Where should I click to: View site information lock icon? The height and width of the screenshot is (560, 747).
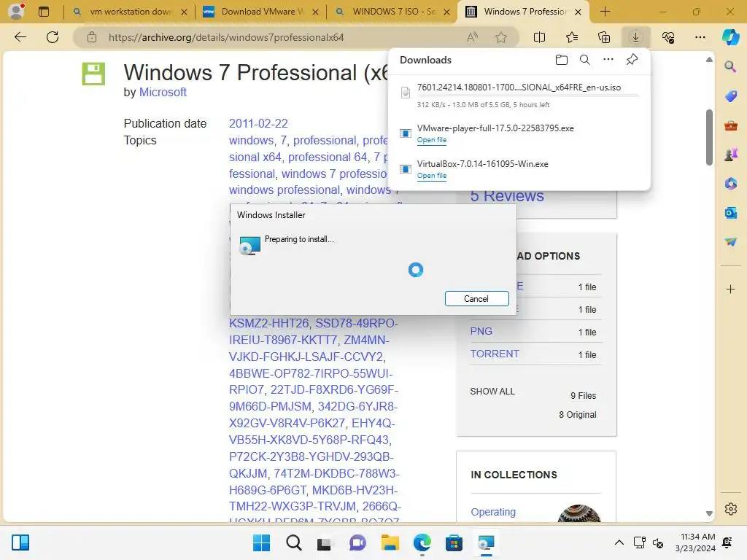click(x=92, y=37)
